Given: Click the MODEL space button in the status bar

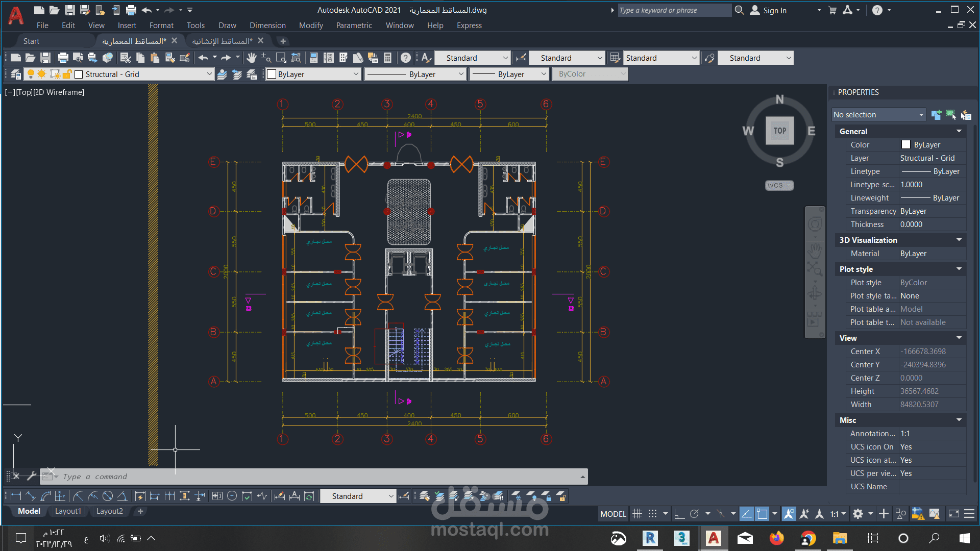Looking at the screenshot, I should point(613,514).
